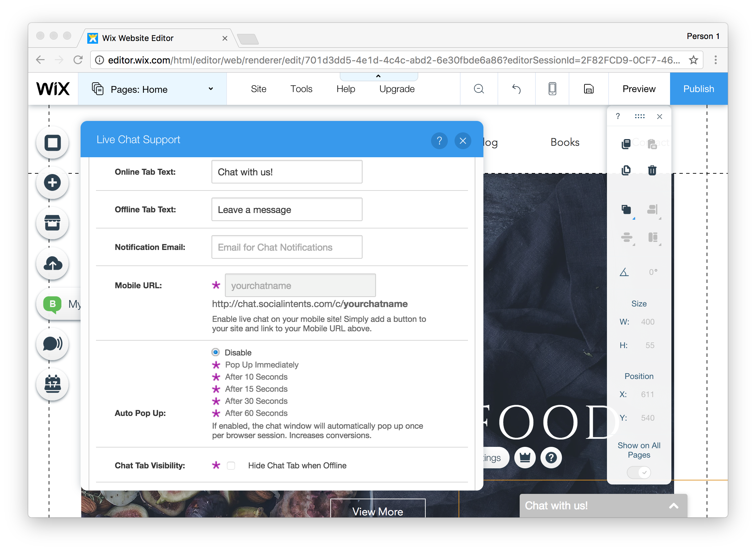Click the Add elements plus icon
This screenshot has width=756, height=551.
click(52, 183)
